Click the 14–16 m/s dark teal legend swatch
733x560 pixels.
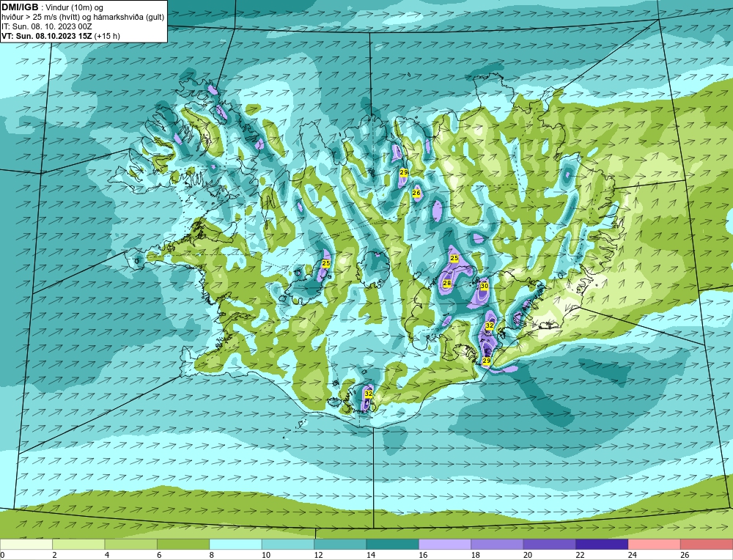[x=393, y=544]
